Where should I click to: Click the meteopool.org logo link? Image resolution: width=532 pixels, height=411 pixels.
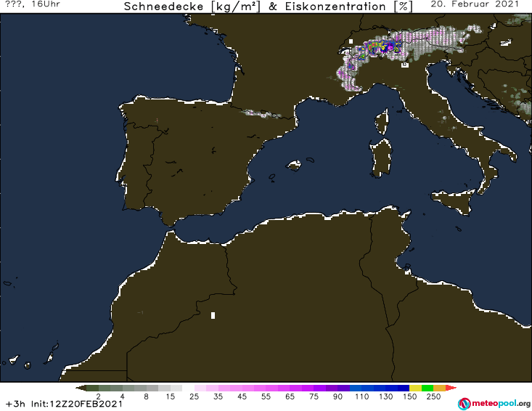(x=494, y=404)
